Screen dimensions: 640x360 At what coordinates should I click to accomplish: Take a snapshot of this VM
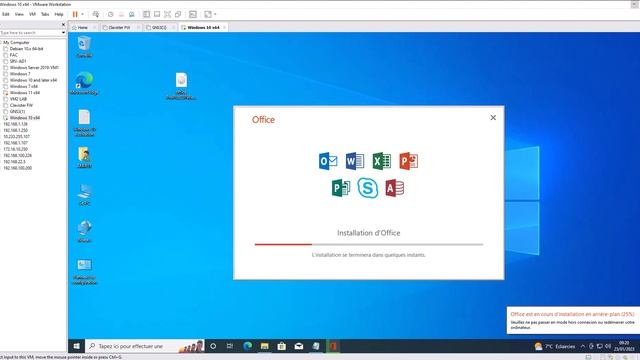coord(111,14)
